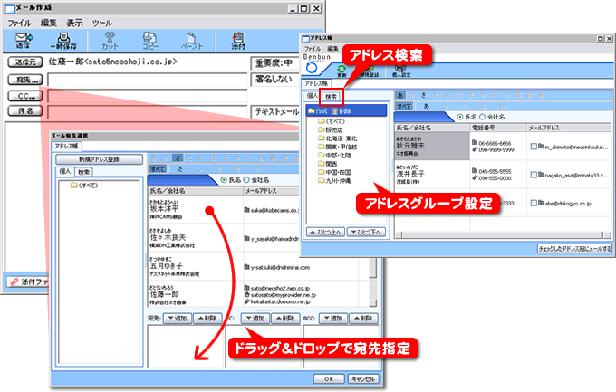Click 新規アドレス登録 button in recipient dialog
The height and width of the screenshot is (392, 616).
pos(99,159)
